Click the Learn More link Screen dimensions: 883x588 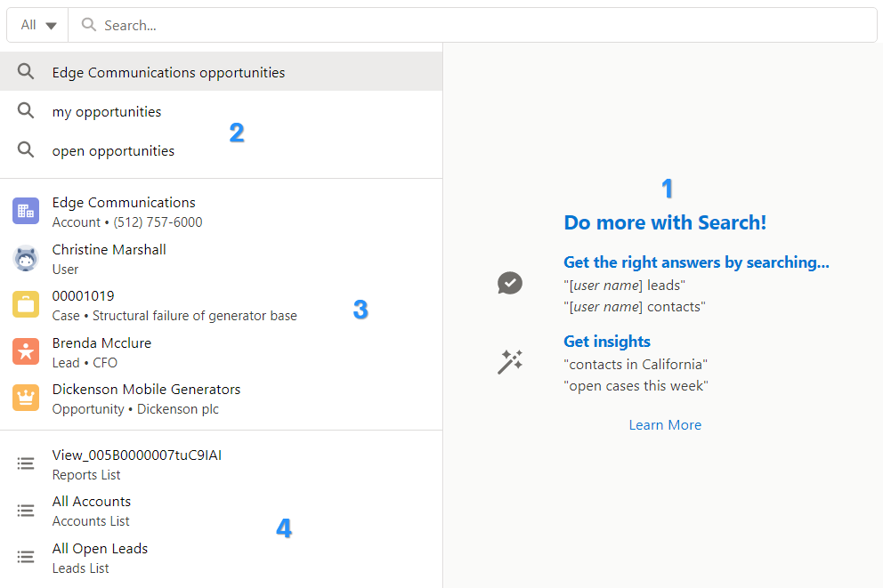pyautogui.click(x=665, y=425)
